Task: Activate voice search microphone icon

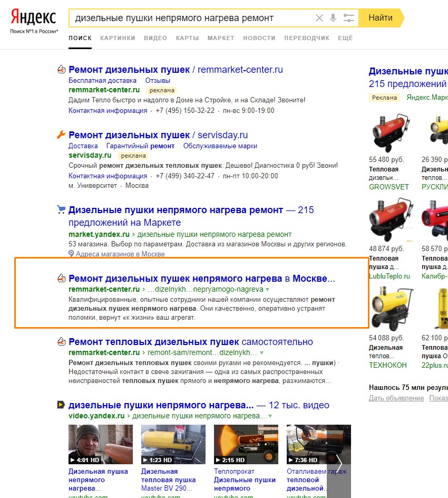Action: click(x=333, y=18)
